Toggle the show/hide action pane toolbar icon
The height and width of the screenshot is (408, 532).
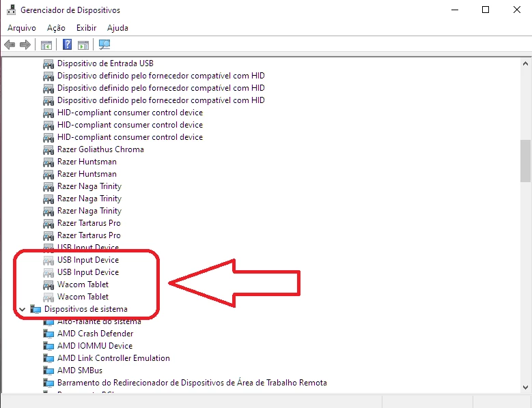click(x=83, y=45)
